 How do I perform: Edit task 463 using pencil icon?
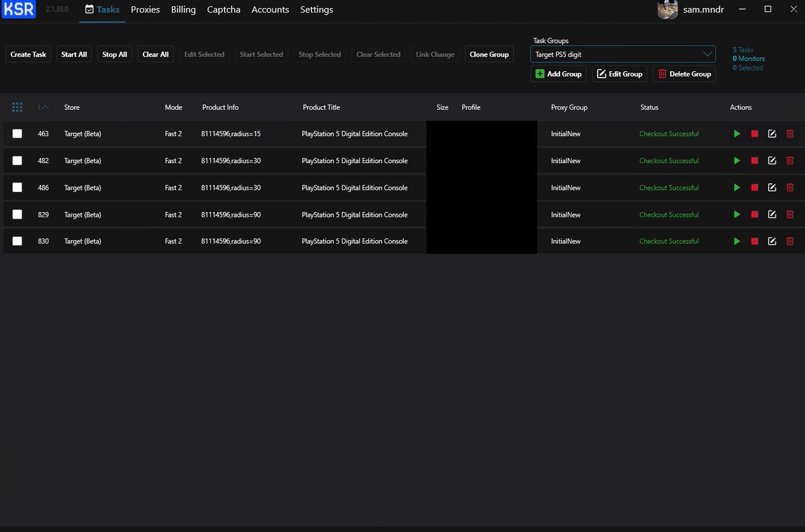tap(772, 134)
